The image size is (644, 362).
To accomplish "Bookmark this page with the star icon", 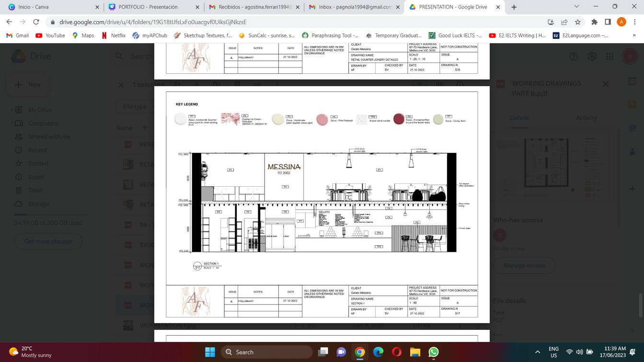I will coord(578,22).
